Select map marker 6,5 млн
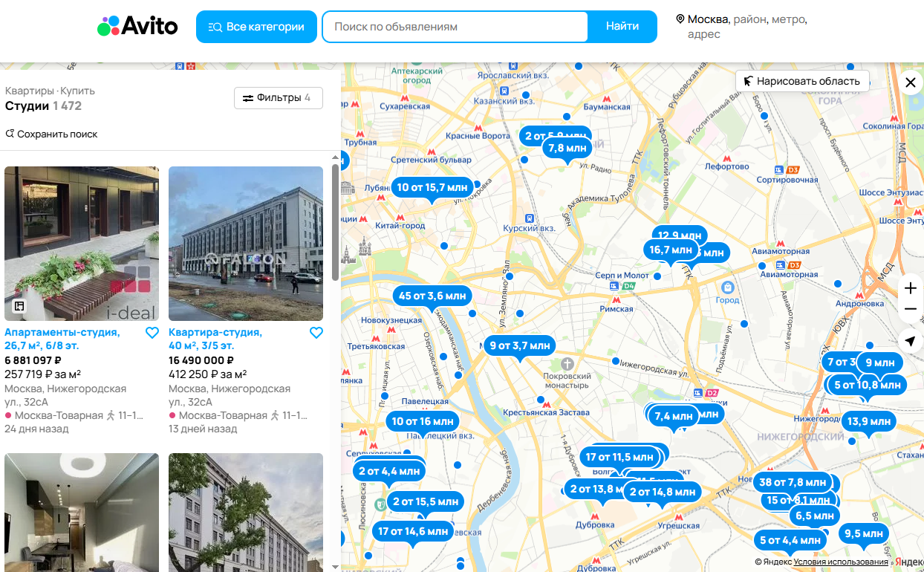Viewport: 924px width, 572px height. 815,516
